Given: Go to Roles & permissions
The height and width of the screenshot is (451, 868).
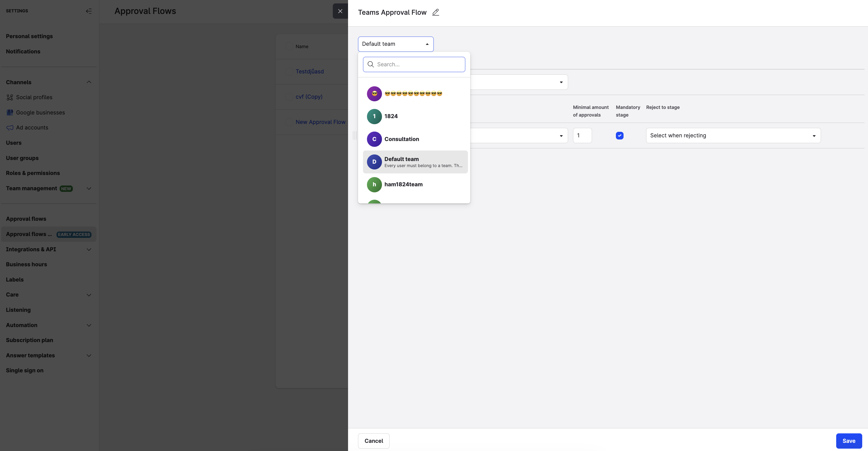Looking at the screenshot, I should [x=33, y=173].
